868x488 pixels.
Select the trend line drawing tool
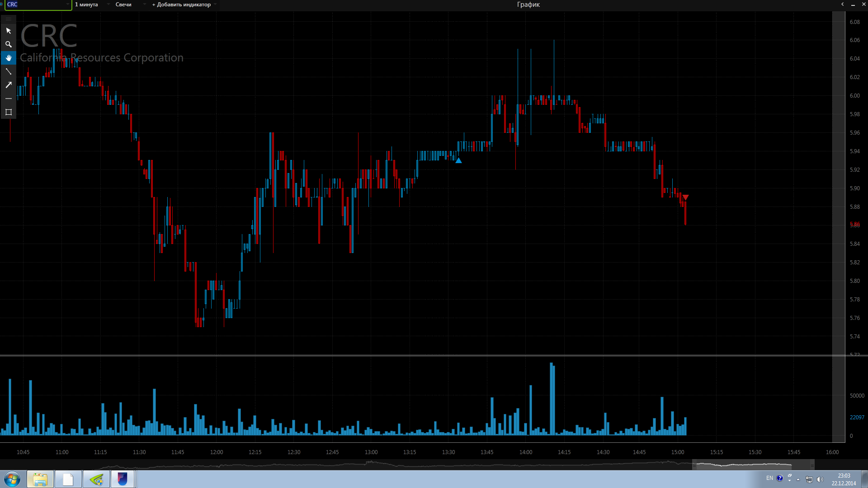[8, 71]
